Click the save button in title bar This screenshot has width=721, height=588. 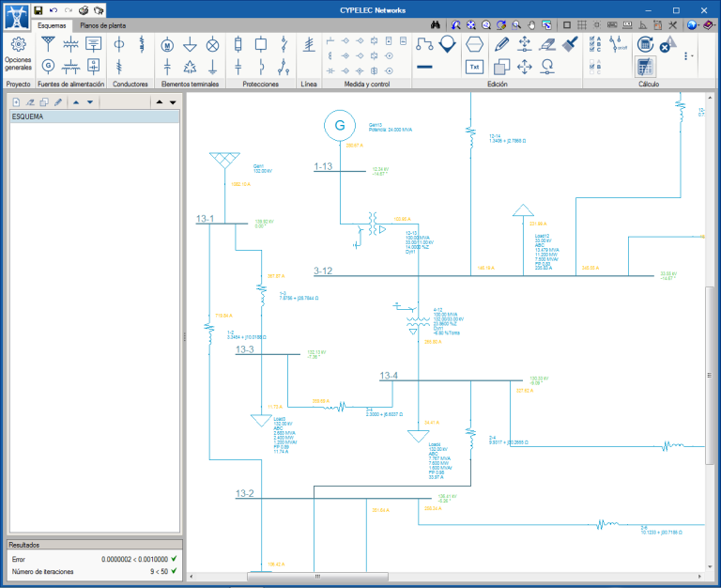click(x=38, y=9)
